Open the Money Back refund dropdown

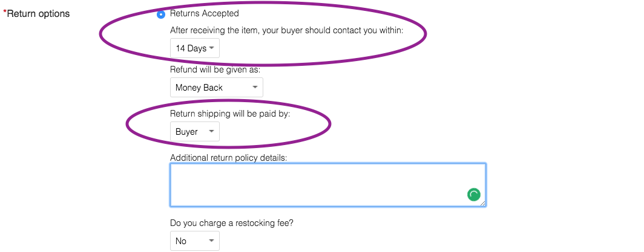tap(217, 87)
